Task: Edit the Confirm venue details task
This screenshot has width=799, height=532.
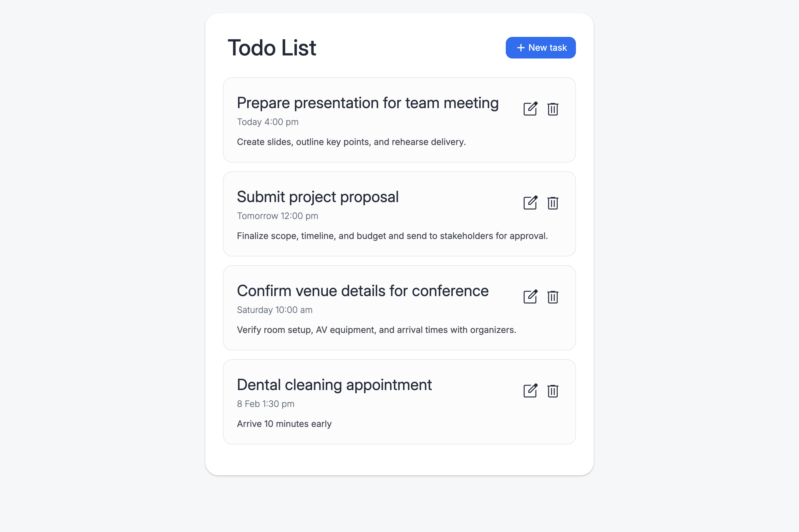Action: coord(530,297)
